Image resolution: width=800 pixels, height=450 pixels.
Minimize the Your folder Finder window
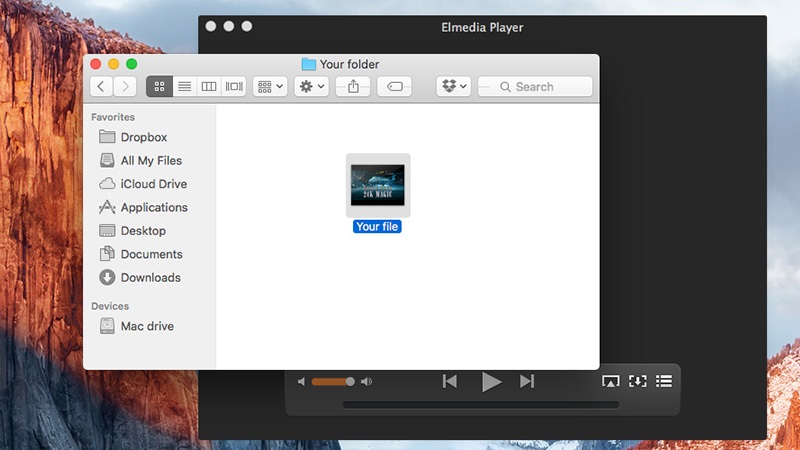(x=113, y=64)
